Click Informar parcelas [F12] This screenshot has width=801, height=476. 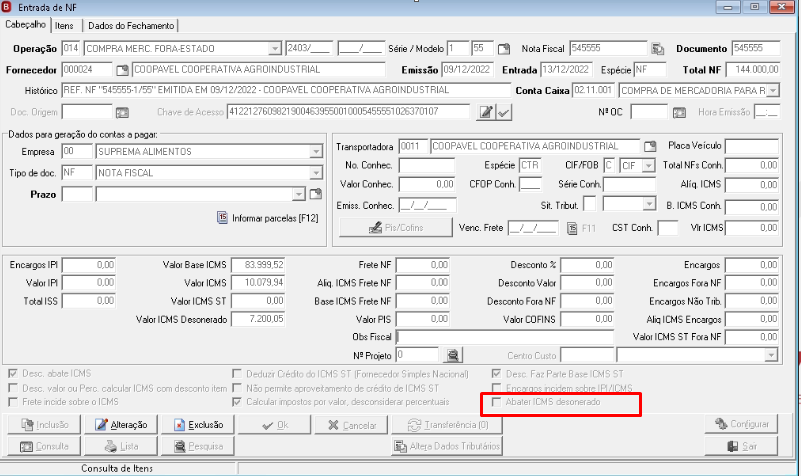268,218
